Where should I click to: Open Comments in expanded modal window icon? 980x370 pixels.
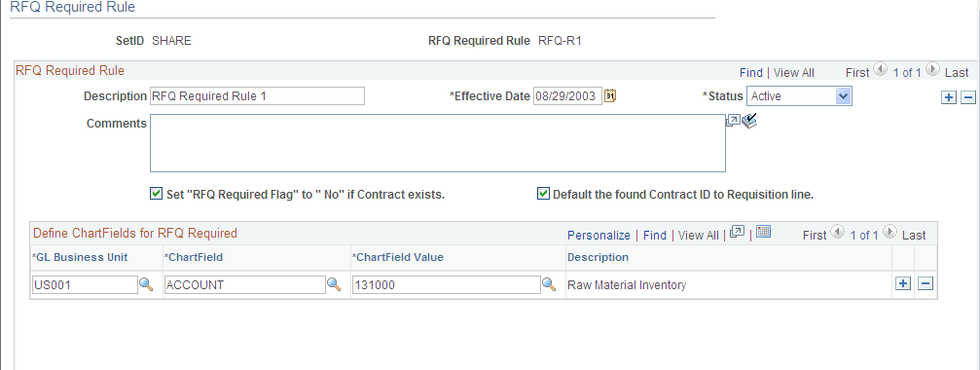pyautogui.click(x=733, y=121)
